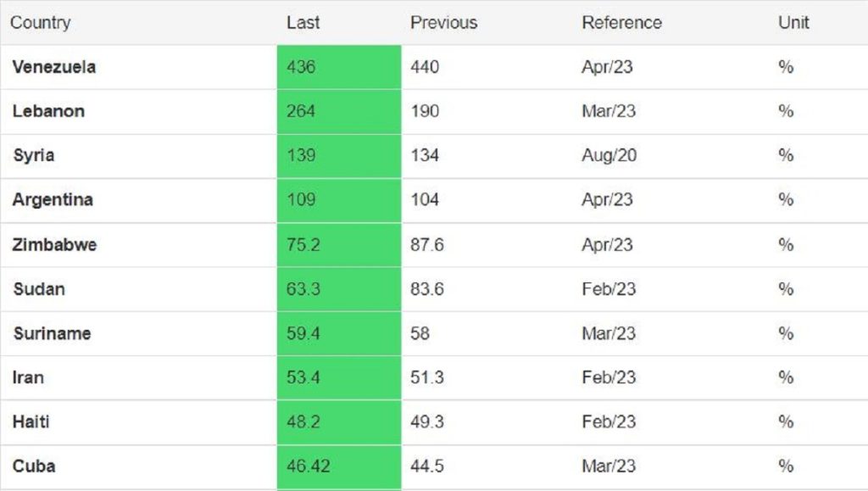Sort table by Country column header

[x=40, y=23]
